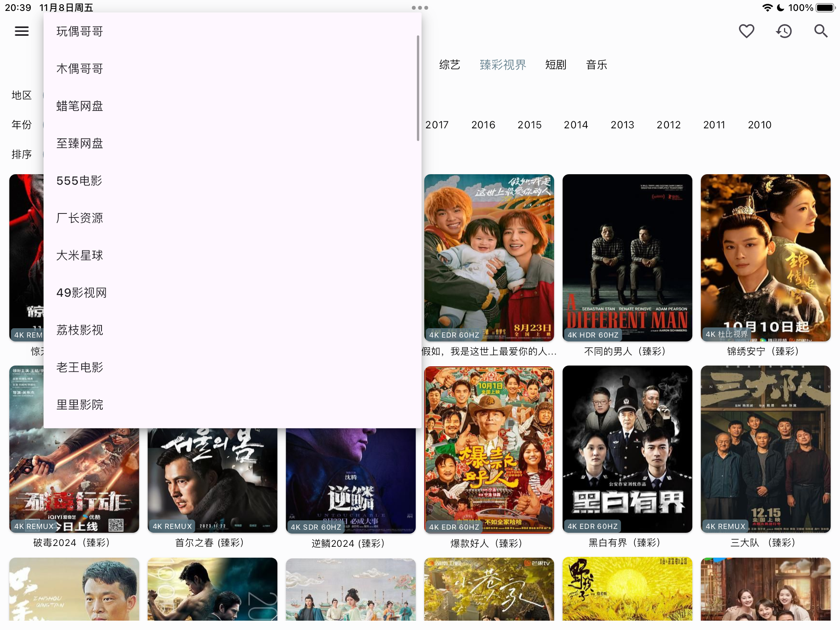Filter by year 2017

pos(437,125)
